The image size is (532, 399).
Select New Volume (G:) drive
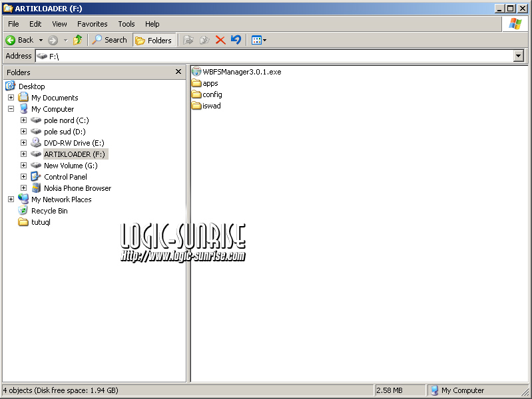tap(71, 166)
